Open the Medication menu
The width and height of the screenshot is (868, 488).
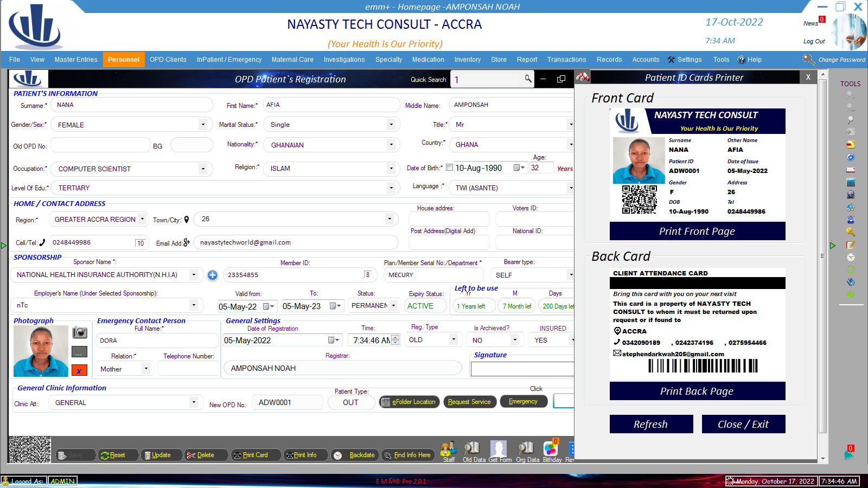pos(428,60)
